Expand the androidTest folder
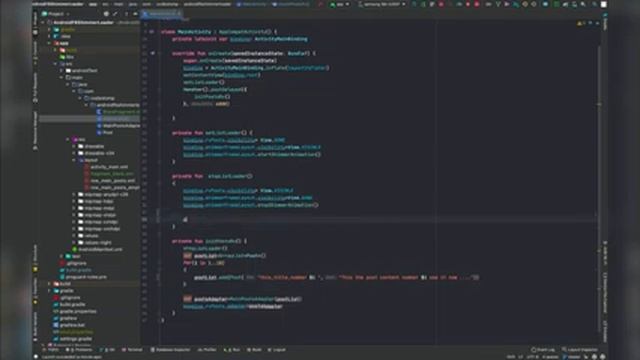 (x=62, y=71)
